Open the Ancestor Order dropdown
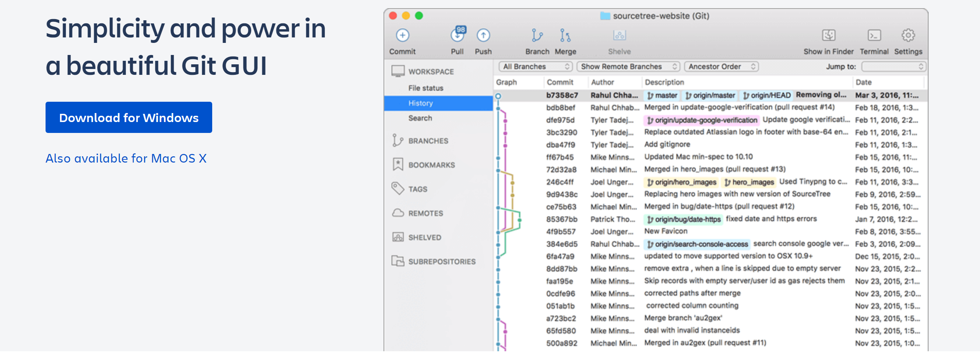980x352 pixels. [721, 67]
